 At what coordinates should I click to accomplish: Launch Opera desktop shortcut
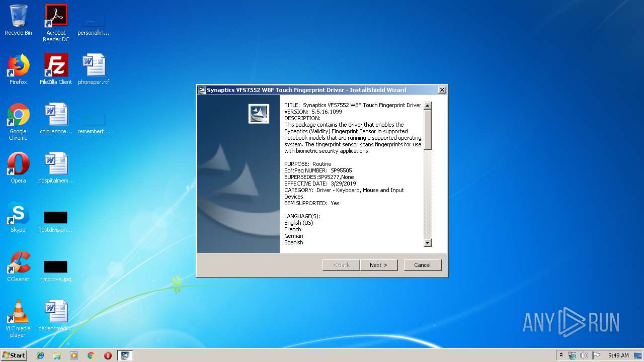pyautogui.click(x=18, y=168)
